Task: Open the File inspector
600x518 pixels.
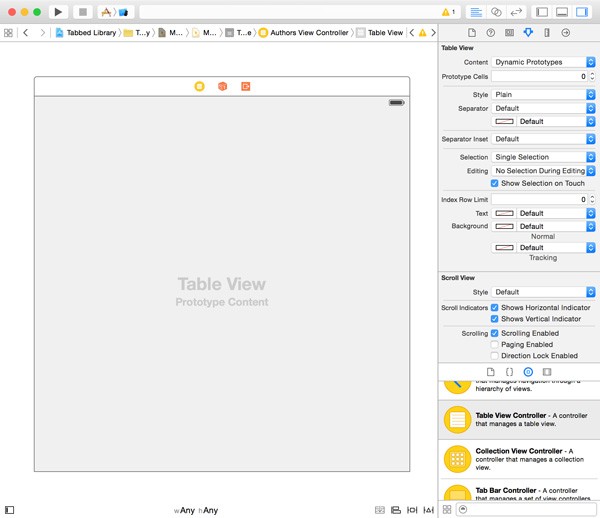Action: 472,33
